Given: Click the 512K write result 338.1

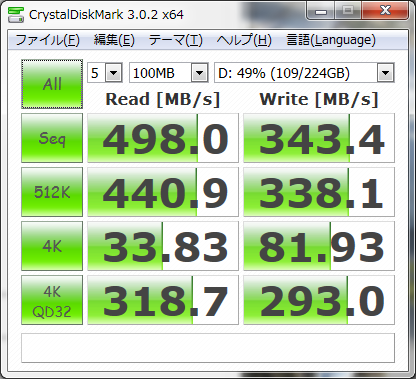Looking at the screenshot, I should coord(319,192).
